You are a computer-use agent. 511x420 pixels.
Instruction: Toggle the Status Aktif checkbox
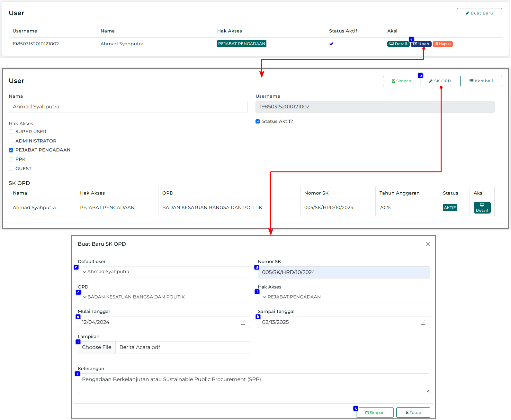coord(258,122)
